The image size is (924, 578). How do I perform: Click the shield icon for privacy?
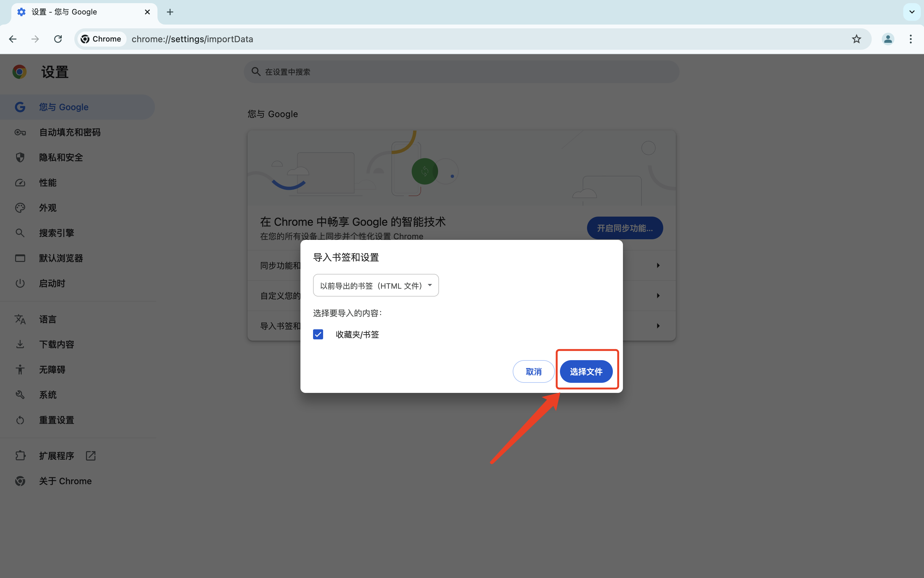20,157
